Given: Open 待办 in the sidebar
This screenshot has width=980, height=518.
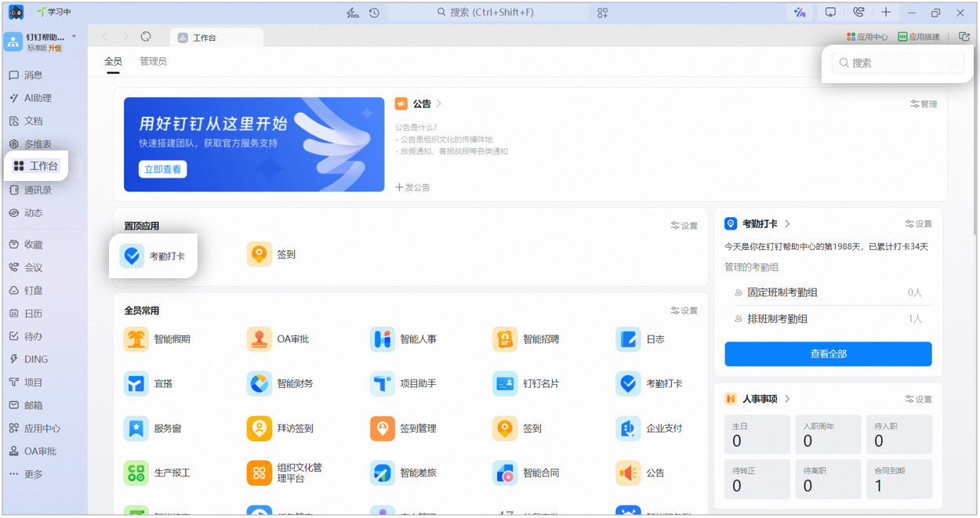Looking at the screenshot, I should click(x=26, y=336).
